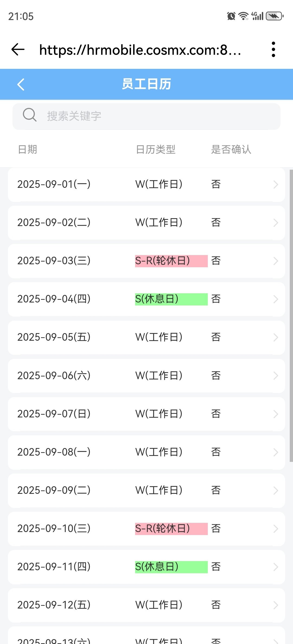The height and width of the screenshot is (644, 293).
Task: Tap the pink S-R(轮休日) label for 09-03
Action: 171,261
